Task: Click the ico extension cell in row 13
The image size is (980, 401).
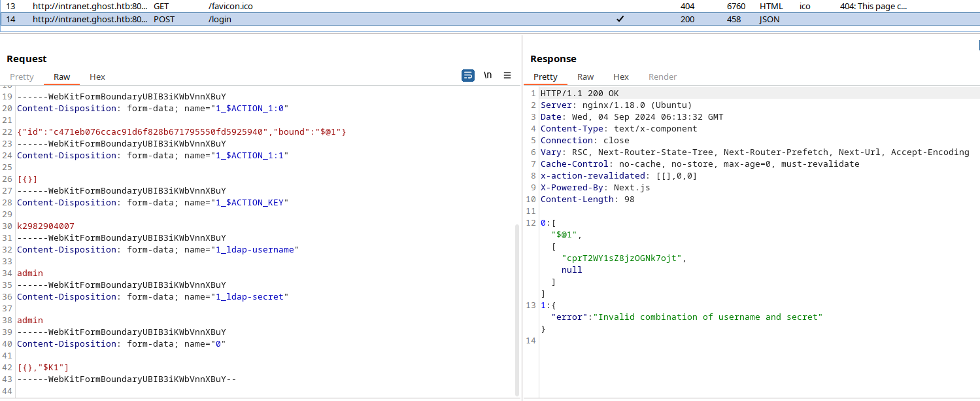Action: coord(805,6)
